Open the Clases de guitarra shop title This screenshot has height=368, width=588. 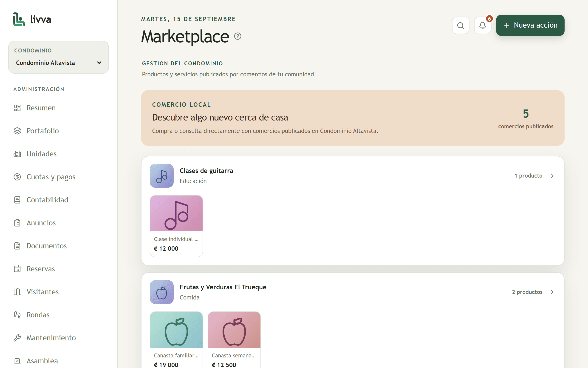206,171
